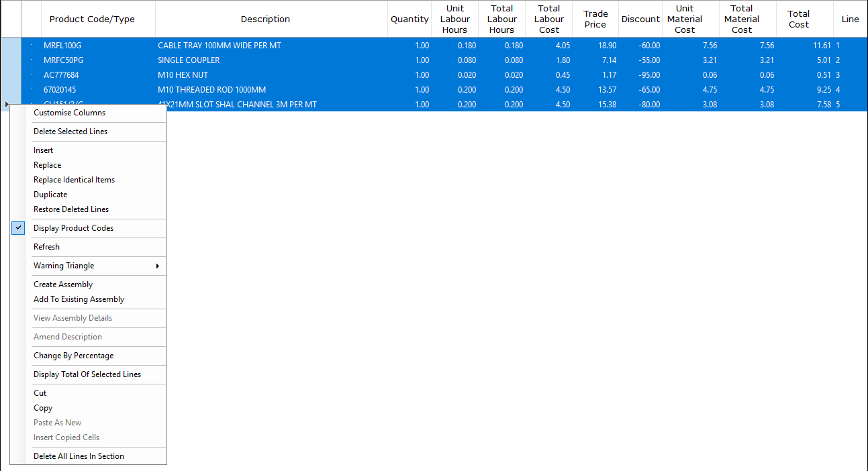Select Display Total Of Selected Lines

coord(87,374)
